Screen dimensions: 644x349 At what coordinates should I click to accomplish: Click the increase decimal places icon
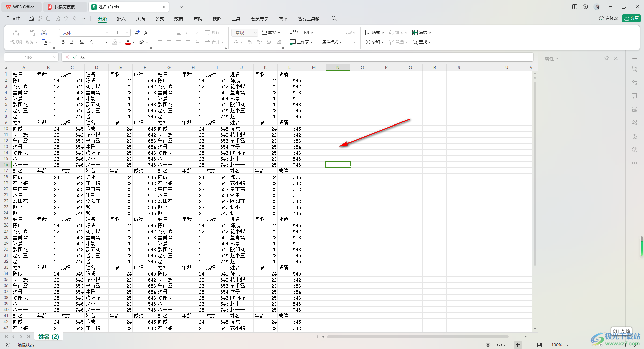(269, 42)
